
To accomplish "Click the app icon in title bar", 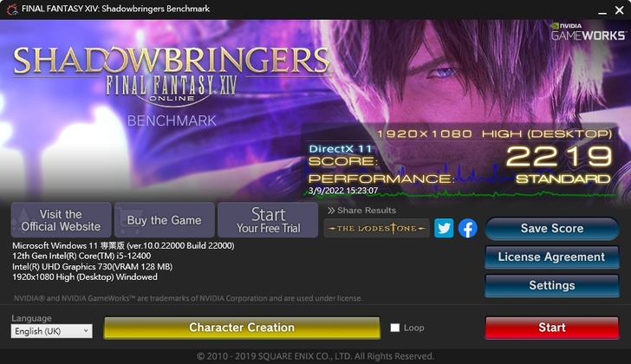I will (x=12, y=9).
